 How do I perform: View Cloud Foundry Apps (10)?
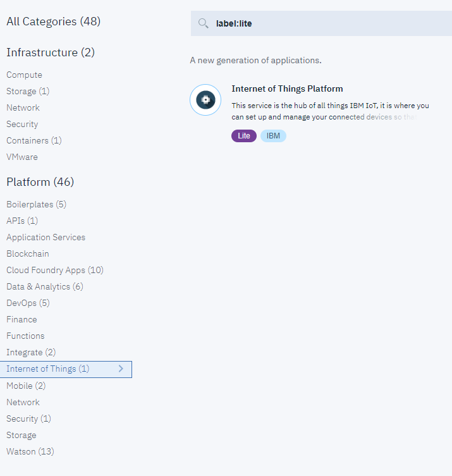click(x=55, y=270)
